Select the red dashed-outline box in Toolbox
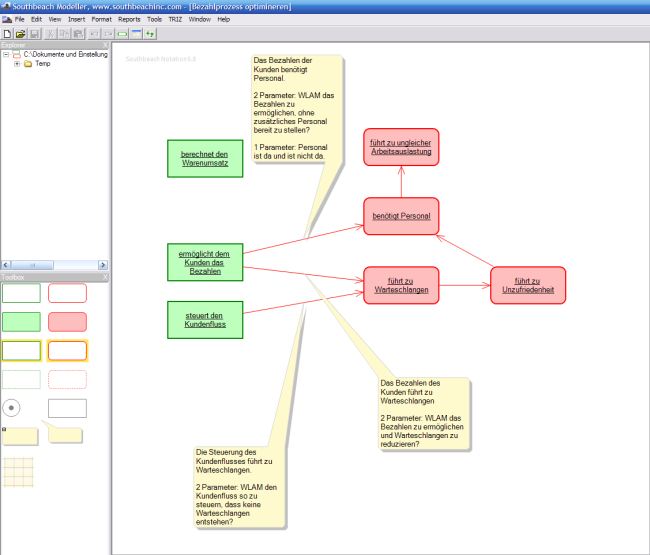 pos(67,379)
